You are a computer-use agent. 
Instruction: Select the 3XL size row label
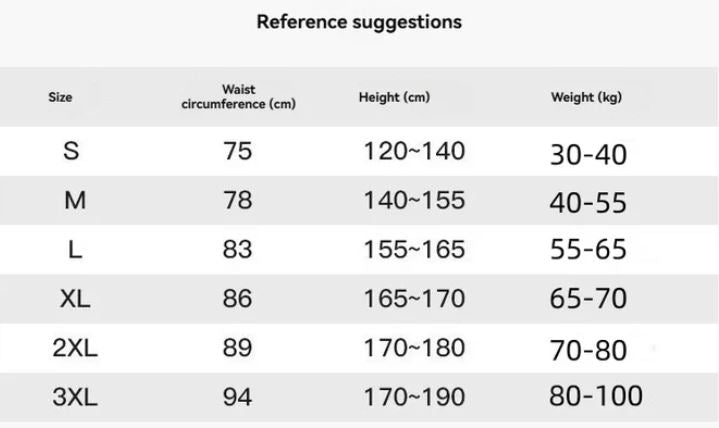tap(75, 397)
